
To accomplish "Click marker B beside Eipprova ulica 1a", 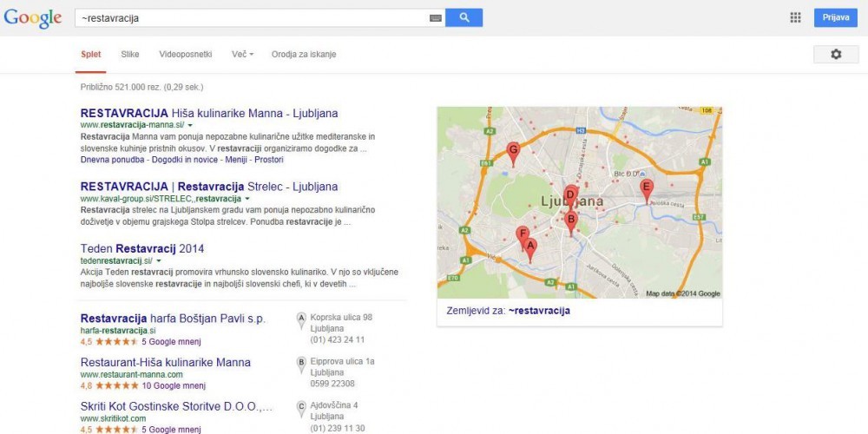I will 301,365.
